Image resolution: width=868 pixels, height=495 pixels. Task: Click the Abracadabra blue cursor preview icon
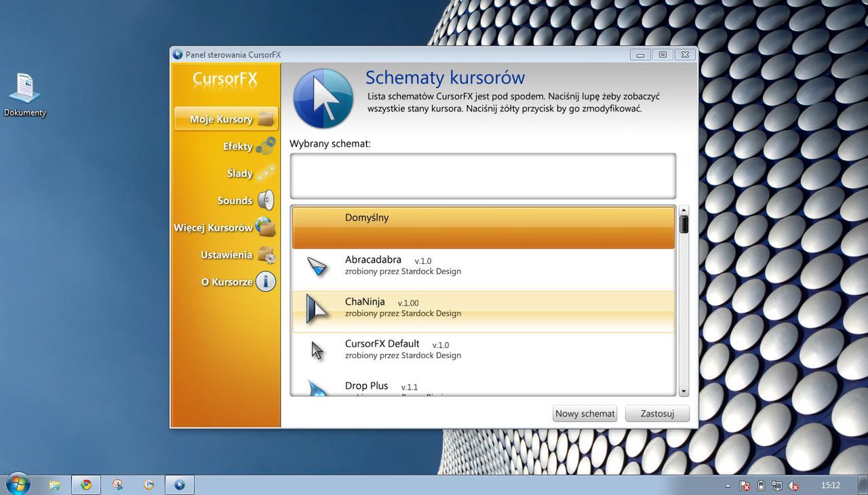click(x=317, y=266)
